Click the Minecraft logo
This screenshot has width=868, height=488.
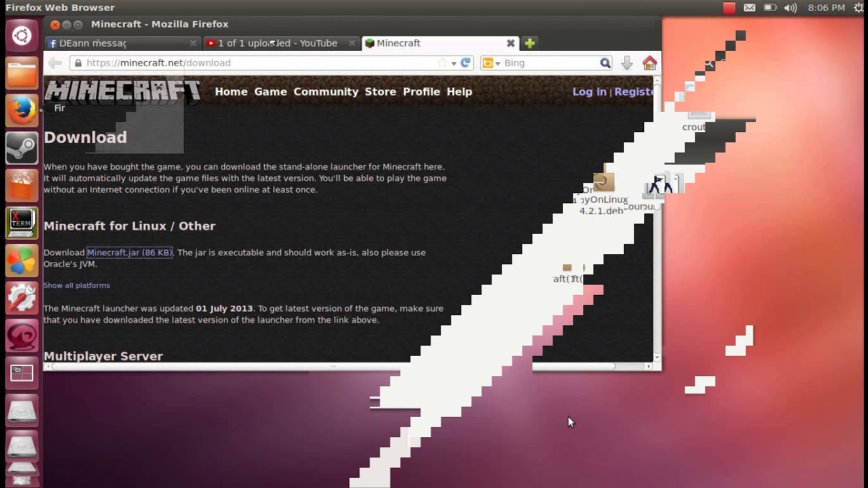pos(123,91)
